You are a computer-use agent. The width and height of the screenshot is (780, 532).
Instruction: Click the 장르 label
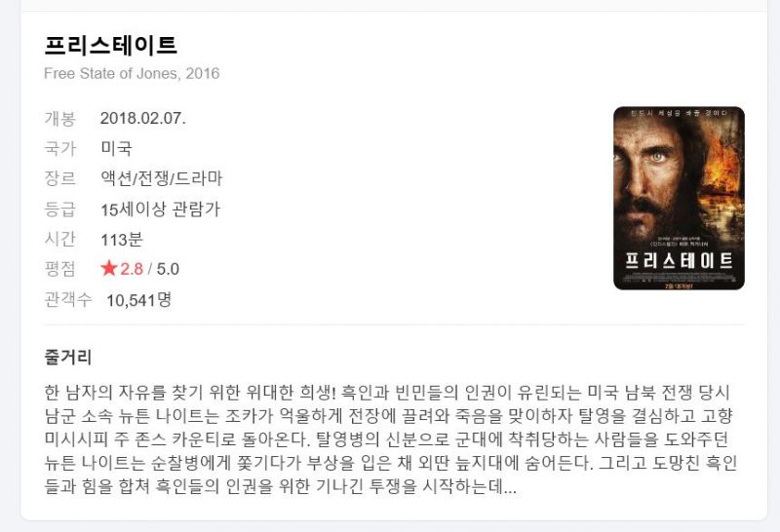click(x=60, y=178)
